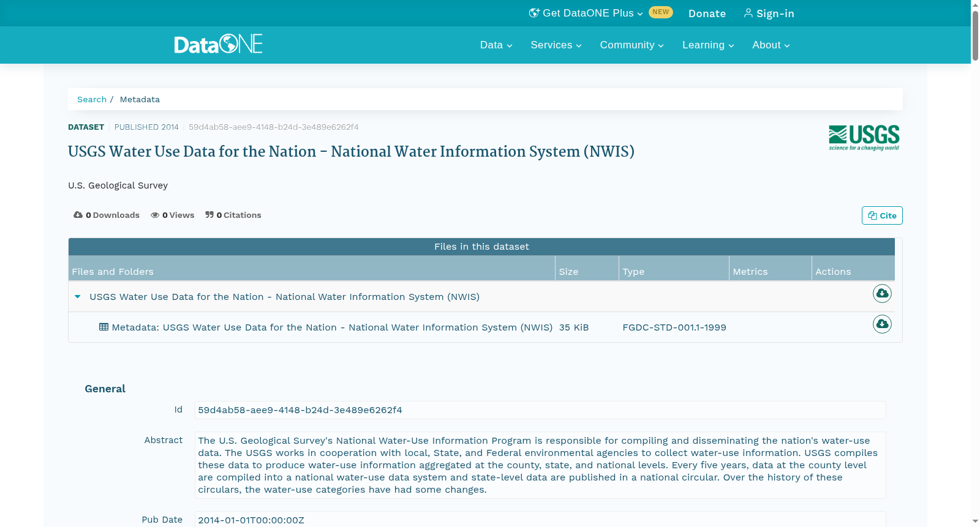Image resolution: width=980 pixels, height=527 pixels.
Task: Click the table icon next to the Metadata file
Action: pos(104,327)
